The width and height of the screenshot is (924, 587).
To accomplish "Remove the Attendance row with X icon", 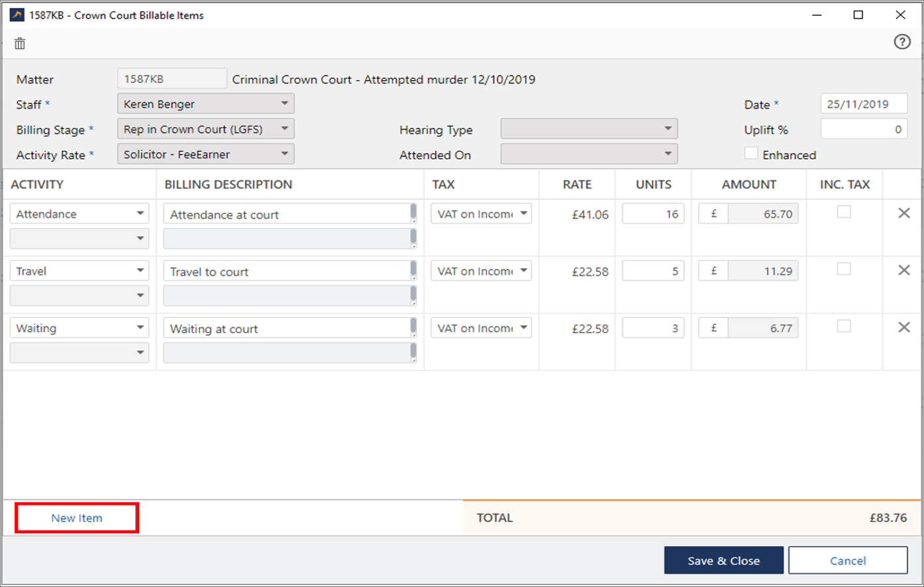I will (x=903, y=213).
